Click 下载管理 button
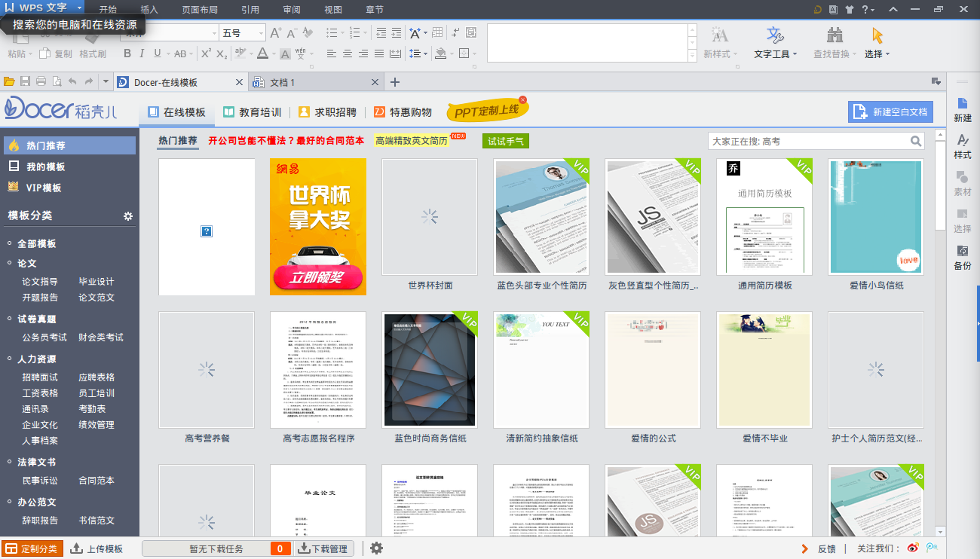The image size is (980, 559). click(x=323, y=548)
